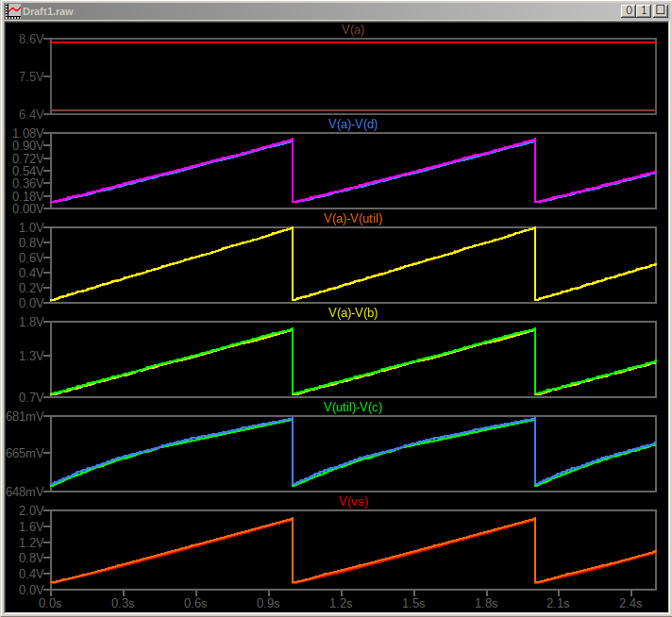Select the V(vs) trace label
The width and height of the screenshot is (672, 617).
coord(354,501)
